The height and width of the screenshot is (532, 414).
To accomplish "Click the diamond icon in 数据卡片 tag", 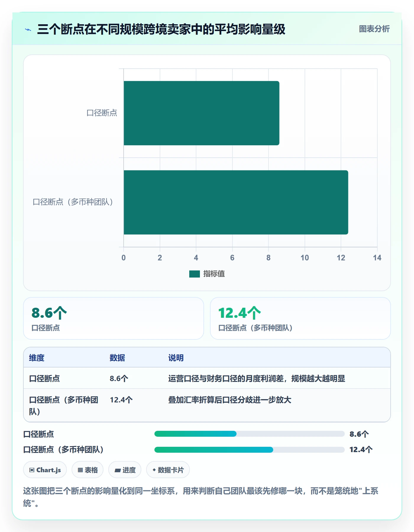I will [154, 470].
